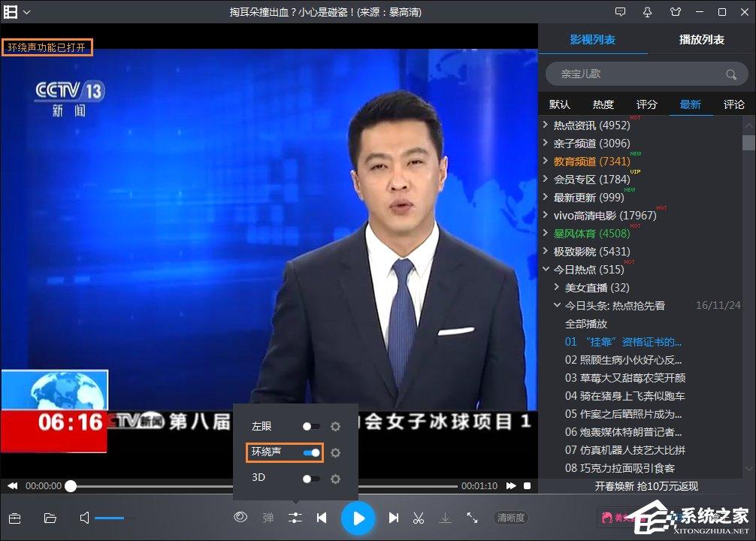Pin the window on top

click(648, 12)
